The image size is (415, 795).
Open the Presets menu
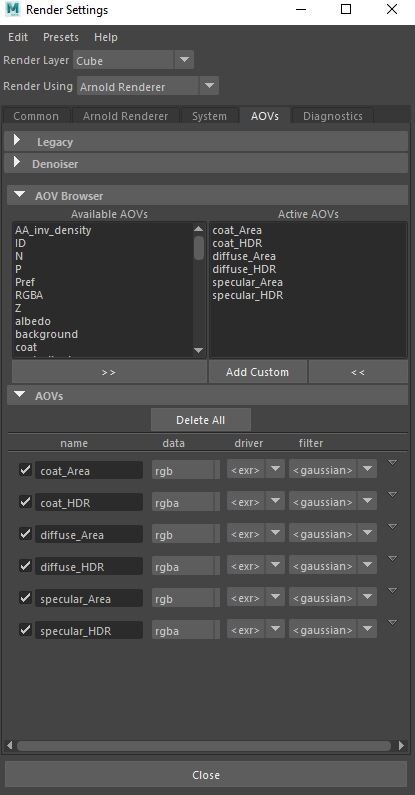click(61, 38)
